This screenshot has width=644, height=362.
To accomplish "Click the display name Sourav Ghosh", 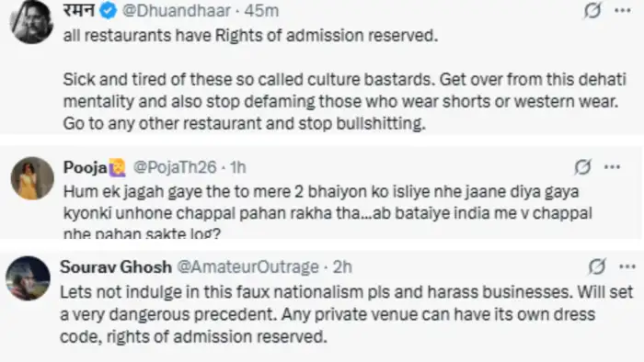I will 116,267.
